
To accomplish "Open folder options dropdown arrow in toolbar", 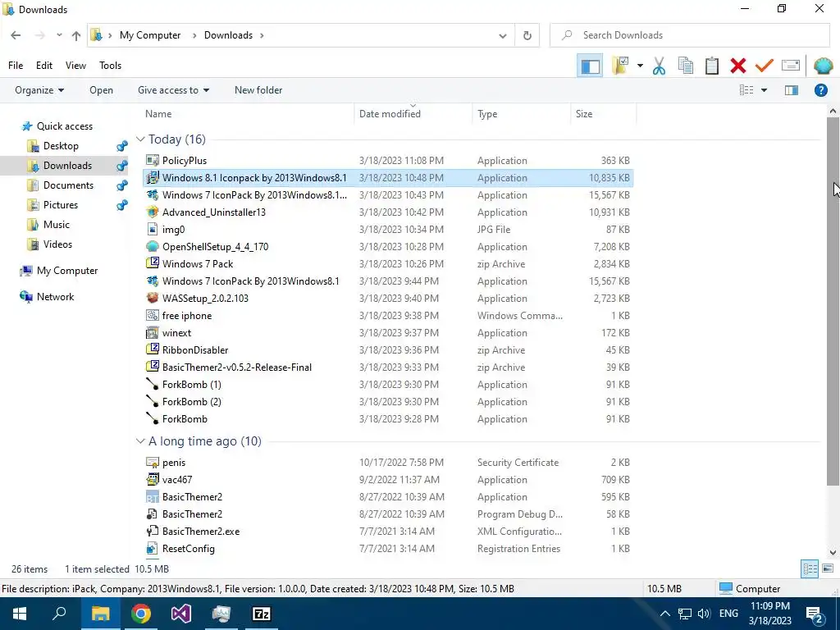I will pyautogui.click(x=640, y=66).
